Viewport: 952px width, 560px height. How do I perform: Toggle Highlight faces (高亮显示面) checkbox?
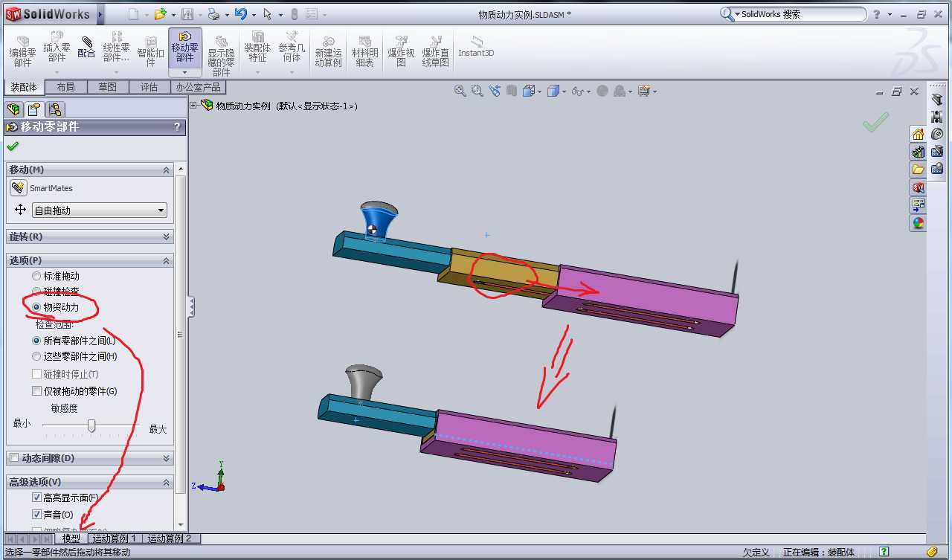tap(36, 498)
